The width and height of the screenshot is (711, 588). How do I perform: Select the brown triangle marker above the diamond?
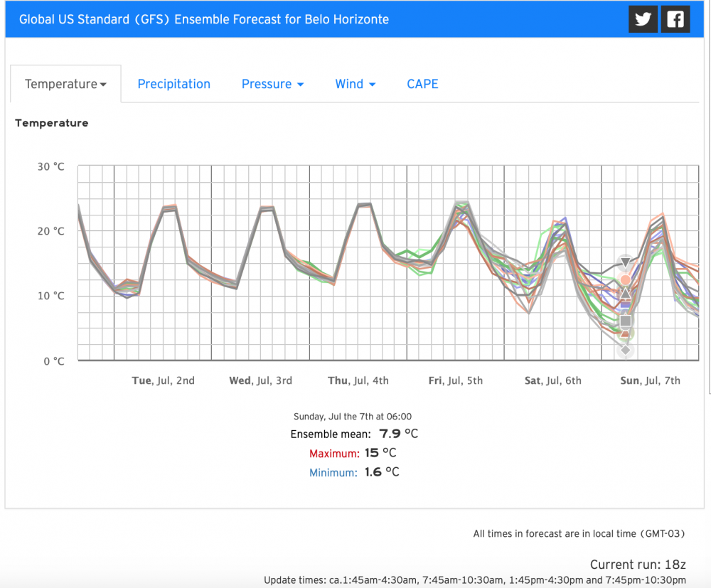tap(626, 333)
